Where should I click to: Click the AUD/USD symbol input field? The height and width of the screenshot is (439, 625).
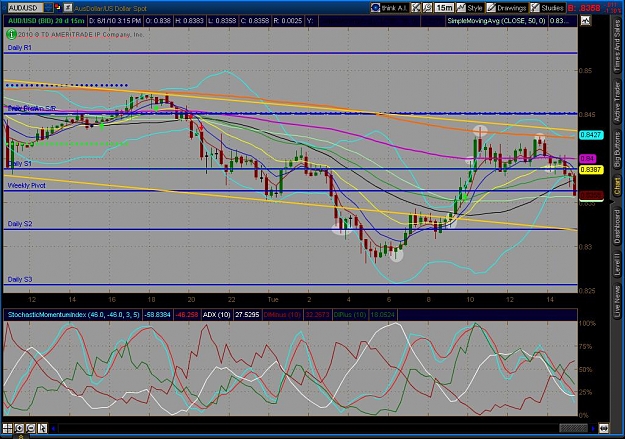pyautogui.click(x=25, y=8)
